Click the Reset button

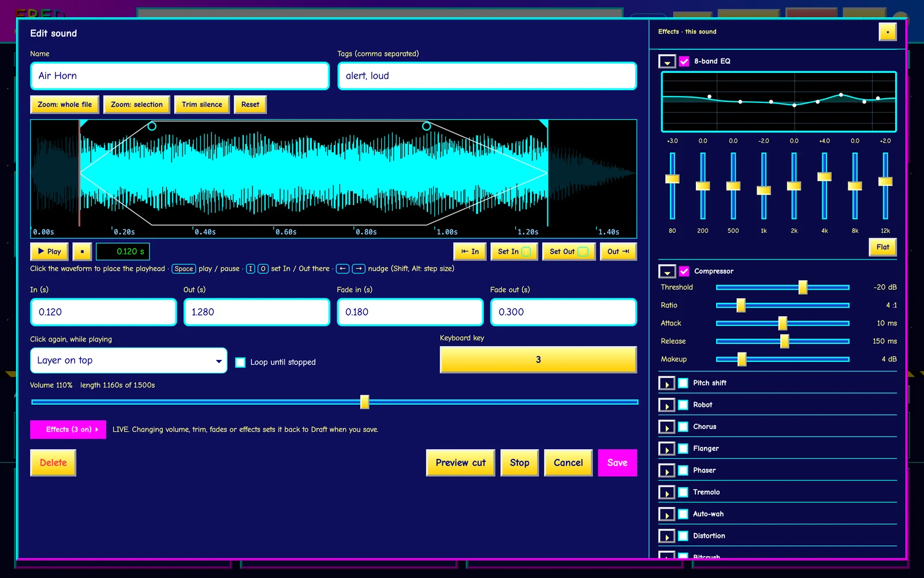point(250,105)
